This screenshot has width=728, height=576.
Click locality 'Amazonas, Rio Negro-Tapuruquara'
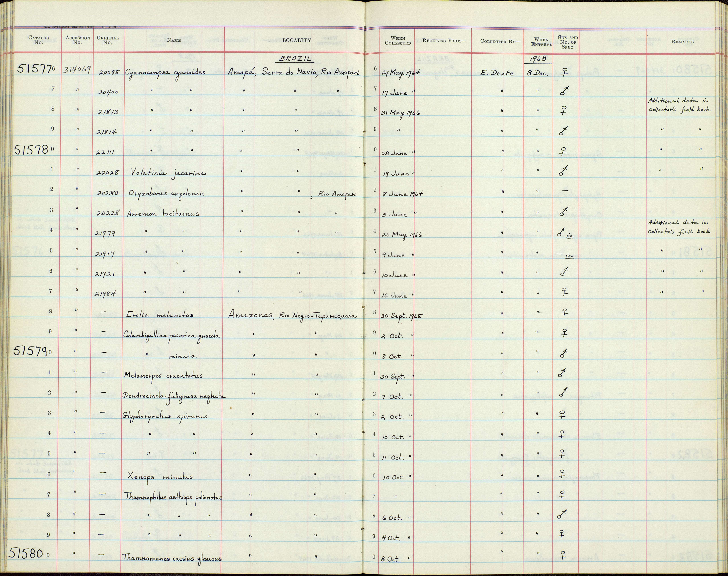coord(292,315)
